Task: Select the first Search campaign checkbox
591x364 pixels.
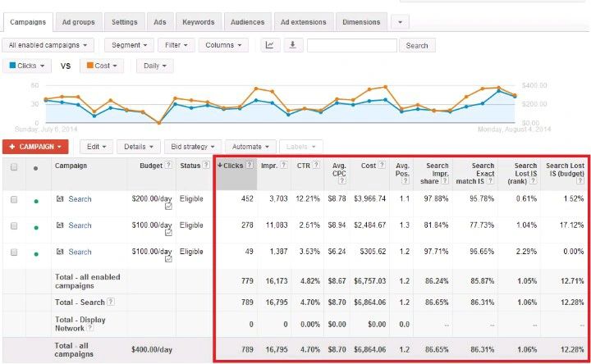Action: point(13,199)
